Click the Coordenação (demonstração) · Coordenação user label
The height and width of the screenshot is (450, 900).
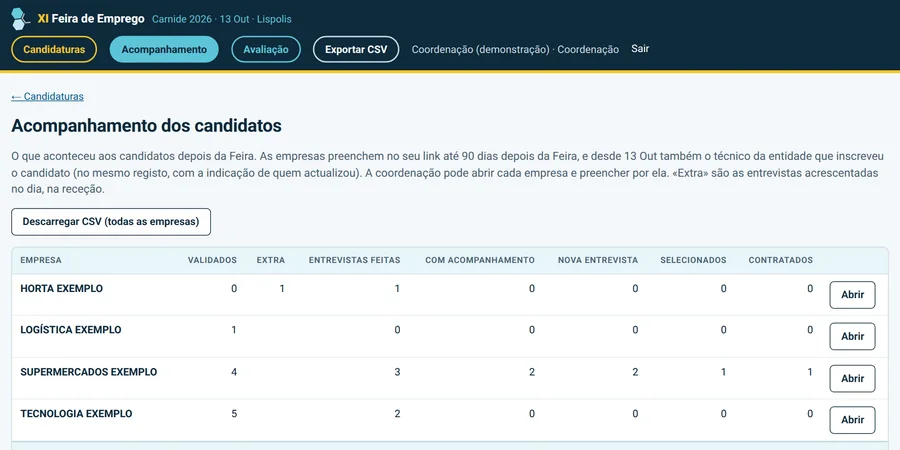click(515, 49)
